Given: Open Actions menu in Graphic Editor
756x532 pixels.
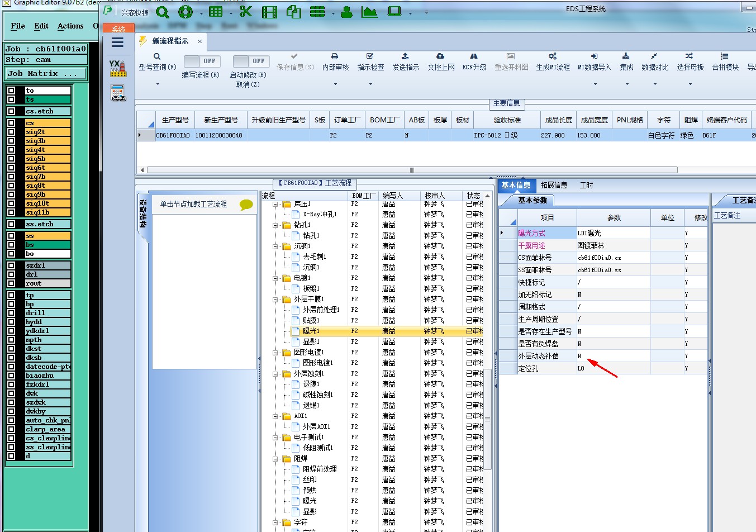Looking at the screenshot, I should (x=70, y=26).
